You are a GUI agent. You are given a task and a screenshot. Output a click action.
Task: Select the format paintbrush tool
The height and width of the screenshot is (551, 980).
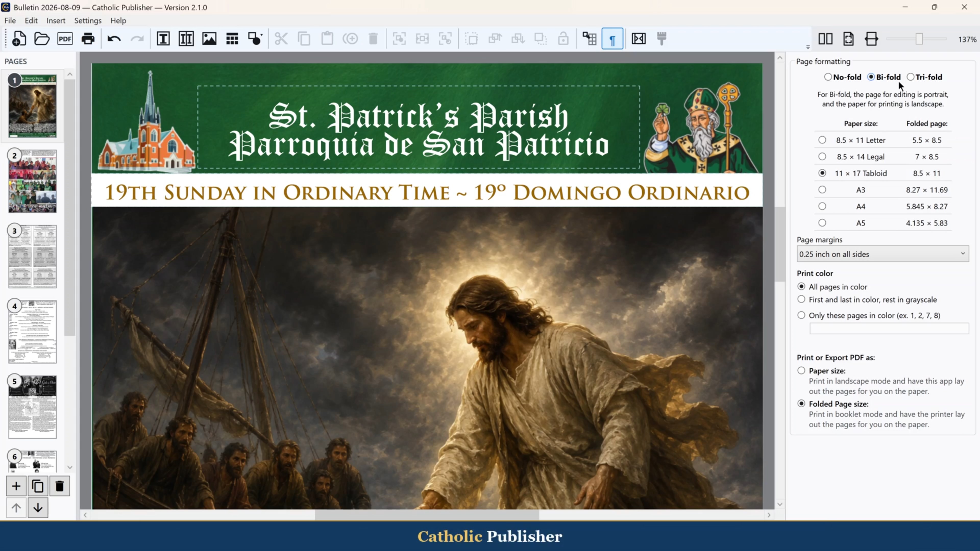(662, 39)
